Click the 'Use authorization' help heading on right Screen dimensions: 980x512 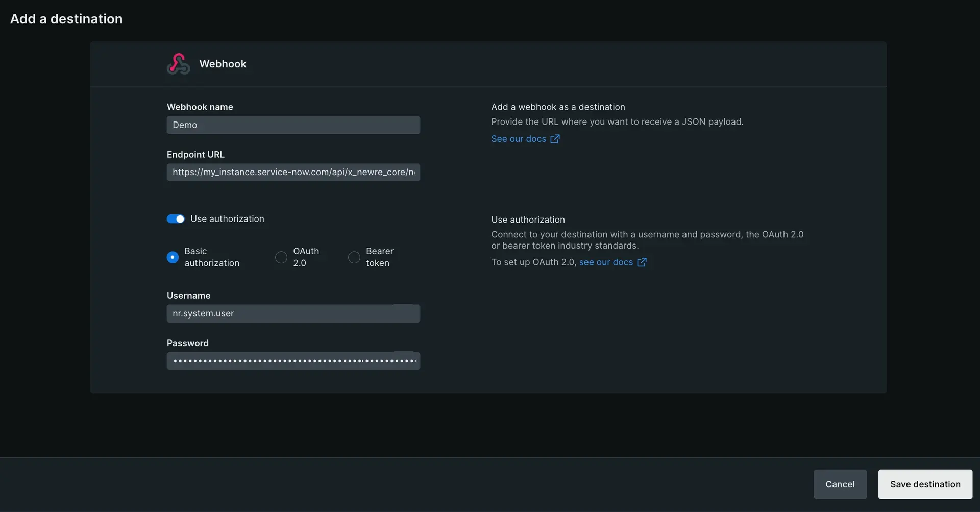coord(528,220)
